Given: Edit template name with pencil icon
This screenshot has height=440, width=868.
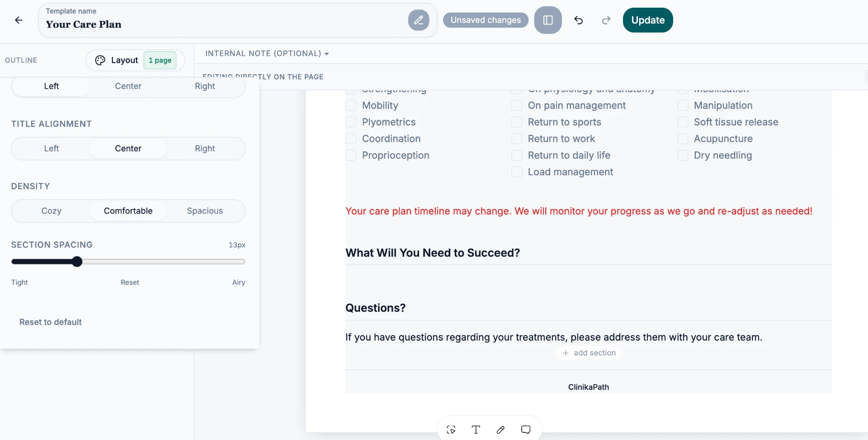Looking at the screenshot, I should [419, 20].
